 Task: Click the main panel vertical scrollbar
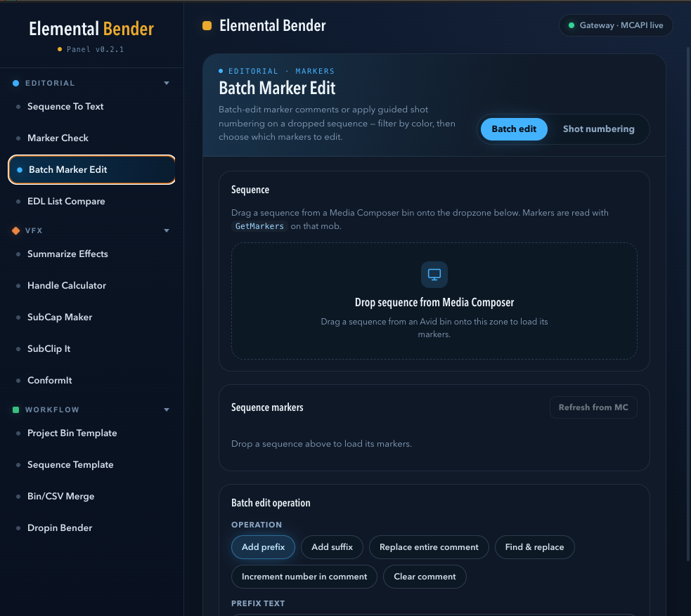click(688, 304)
